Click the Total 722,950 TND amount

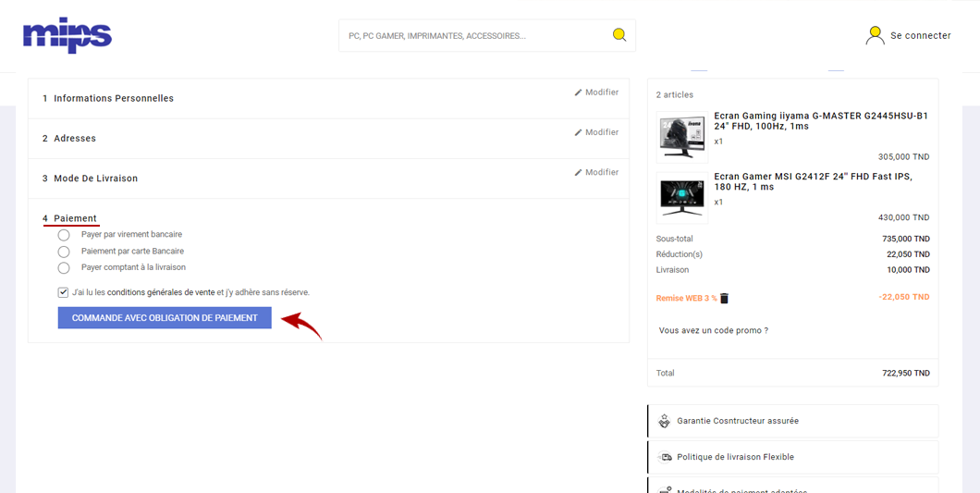906,373
